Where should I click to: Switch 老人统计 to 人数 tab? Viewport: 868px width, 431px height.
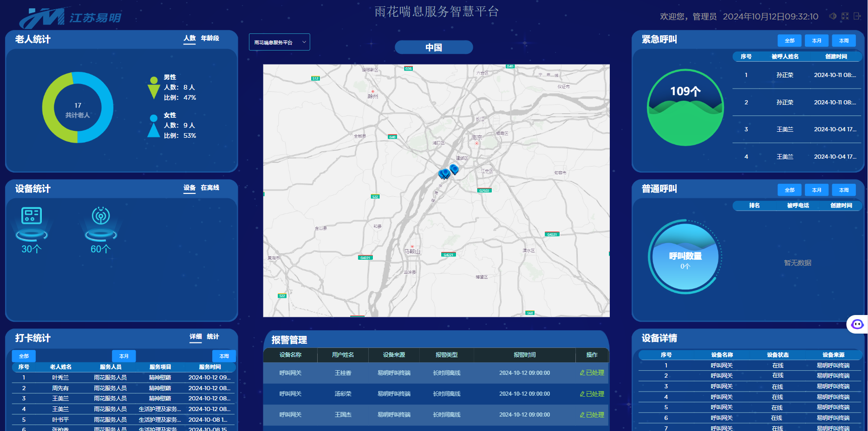tap(189, 39)
